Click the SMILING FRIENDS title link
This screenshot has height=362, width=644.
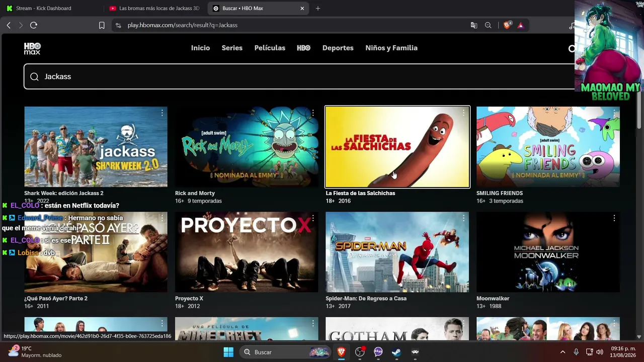pyautogui.click(x=500, y=193)
